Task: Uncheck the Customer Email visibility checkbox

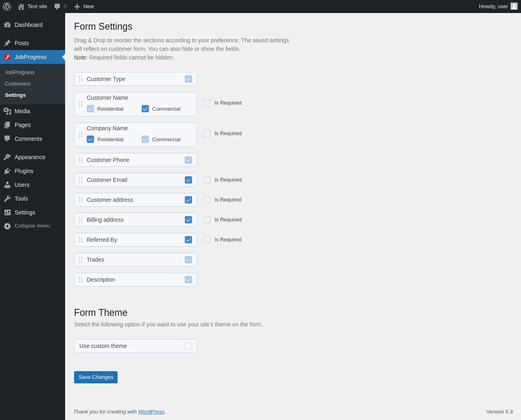Action: pyautogui.click(x=188, y=180)
